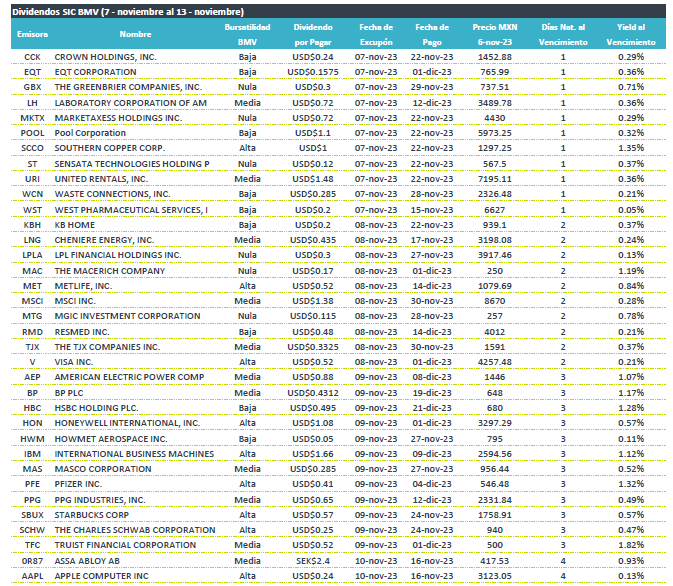Select the LPLA ticker cell
Image resolution: width=673 pixels, height=586 pixels.
[x=32, y=255]
